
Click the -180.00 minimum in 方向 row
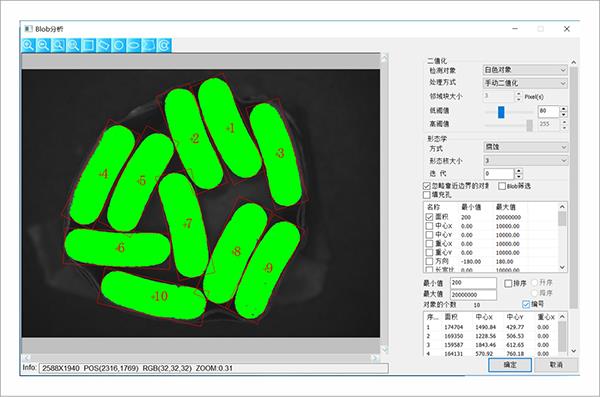(x=471, y=261)
